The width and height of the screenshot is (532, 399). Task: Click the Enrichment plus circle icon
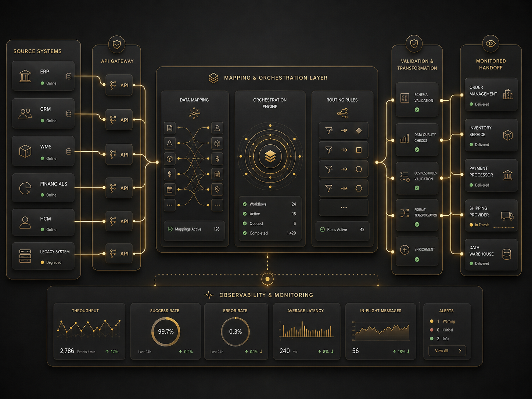405,250
